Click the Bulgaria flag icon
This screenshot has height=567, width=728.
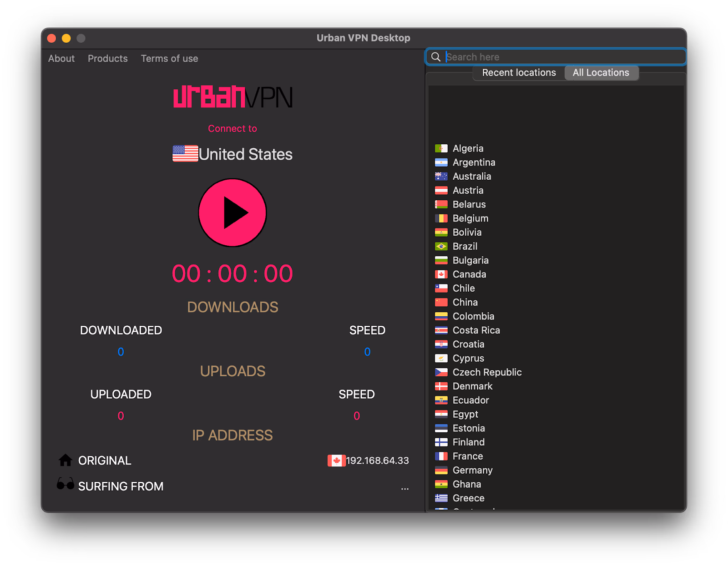(x=441, y=260)
